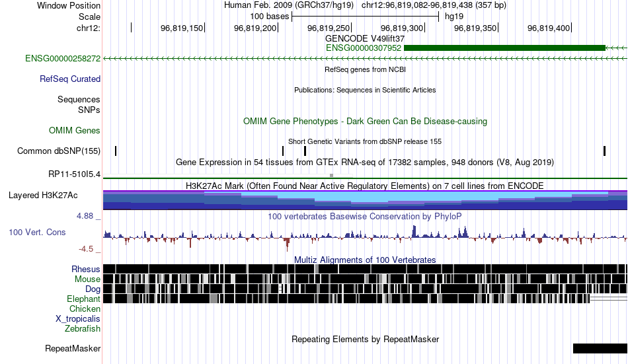Click the Elephant alignment row label

tap(84, 299)
